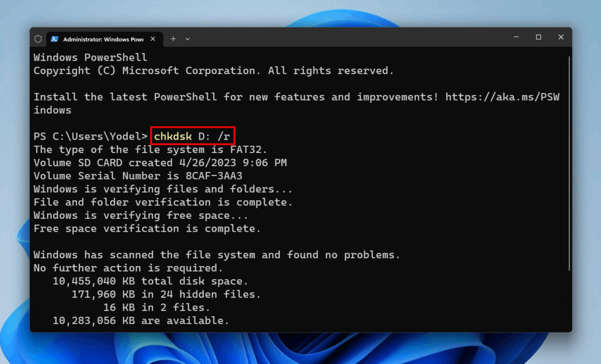Click the PowerShell icon on the active tab
601x364 pixels.
(53, 39)
